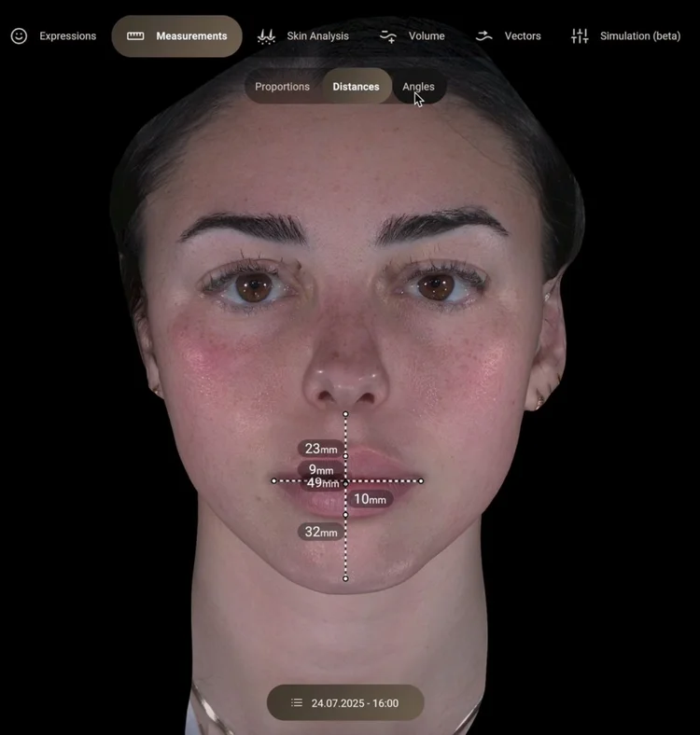700x735 pixels.
Task: Click the Measurements ruler icon
Action: click(135, 36)
